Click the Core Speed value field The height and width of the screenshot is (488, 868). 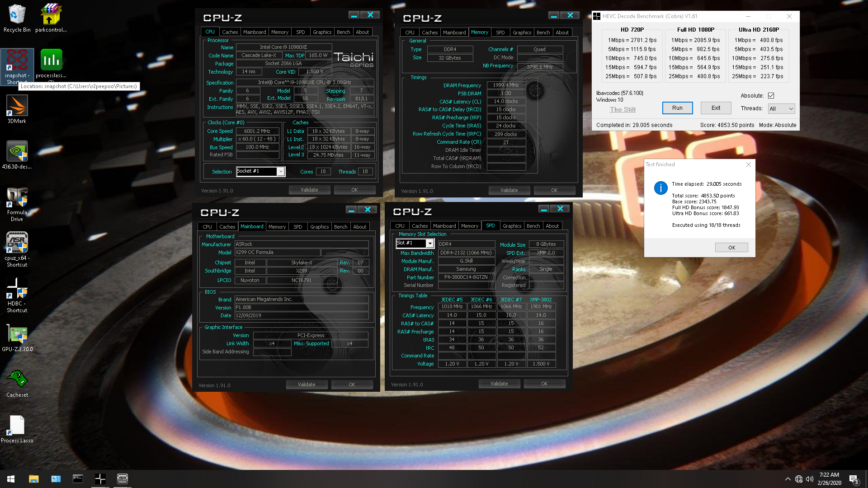coord(257,131)
